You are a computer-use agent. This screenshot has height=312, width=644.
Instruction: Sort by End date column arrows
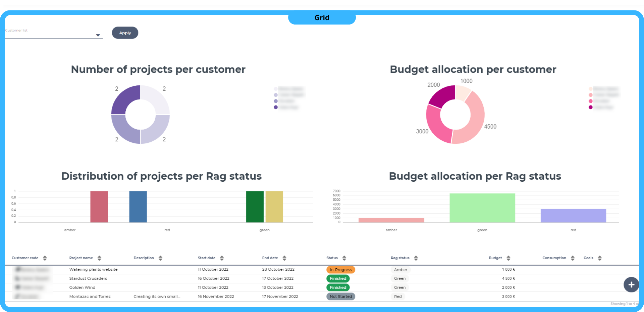click(284, 258)
